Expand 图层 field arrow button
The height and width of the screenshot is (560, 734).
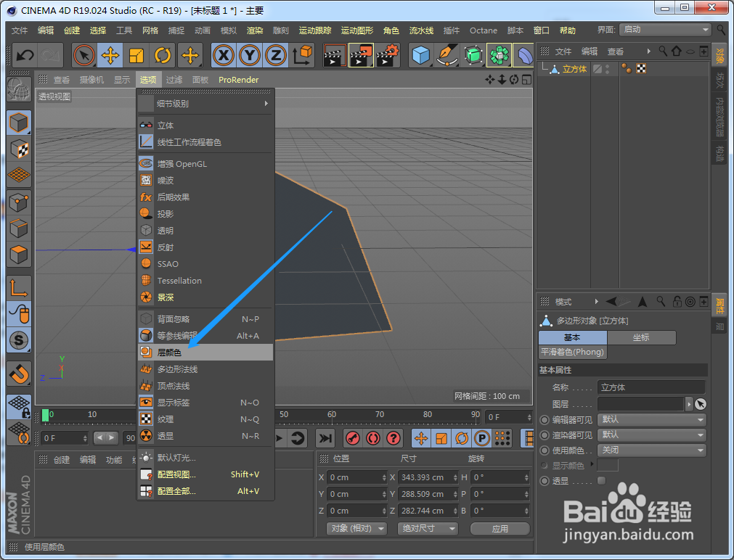(x=688, y=404)
